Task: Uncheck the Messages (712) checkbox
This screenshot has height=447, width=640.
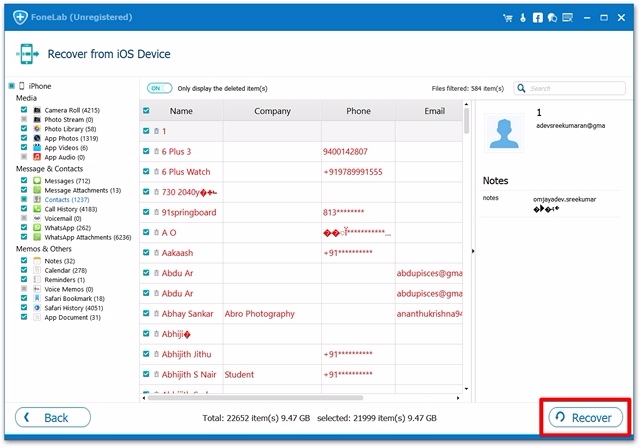Action: click(x=24, y=180)
